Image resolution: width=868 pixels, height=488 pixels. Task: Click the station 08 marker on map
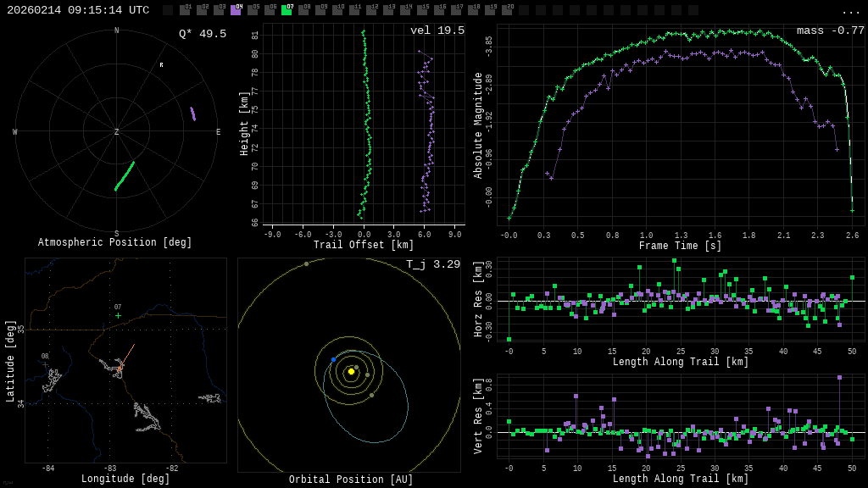coord(45,364)
